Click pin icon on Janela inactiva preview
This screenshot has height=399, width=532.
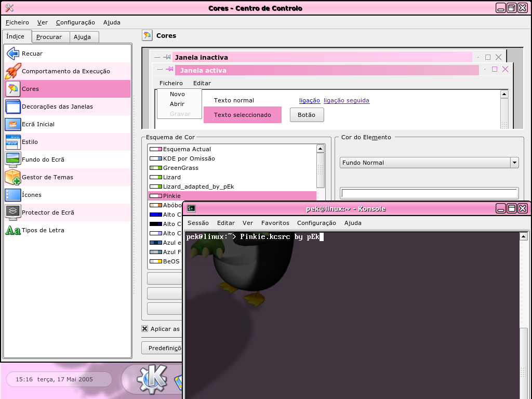(167, 57)
